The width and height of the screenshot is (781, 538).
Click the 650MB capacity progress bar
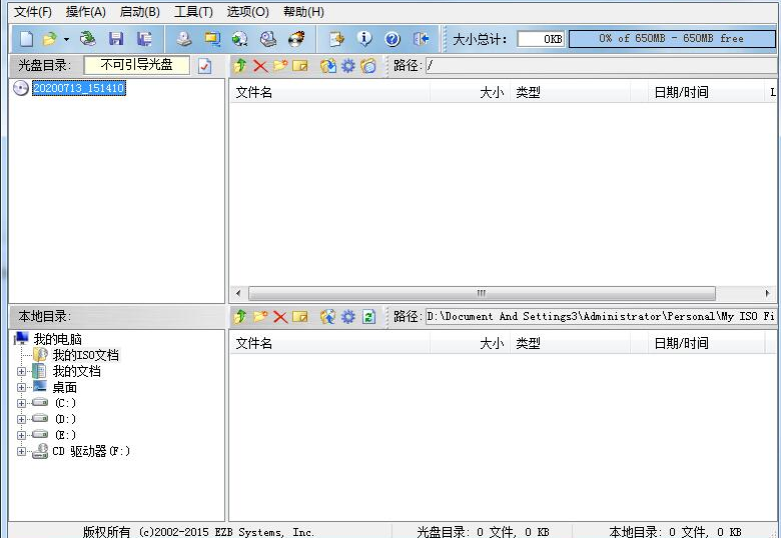pyautogui.click(x=672, y=39)
